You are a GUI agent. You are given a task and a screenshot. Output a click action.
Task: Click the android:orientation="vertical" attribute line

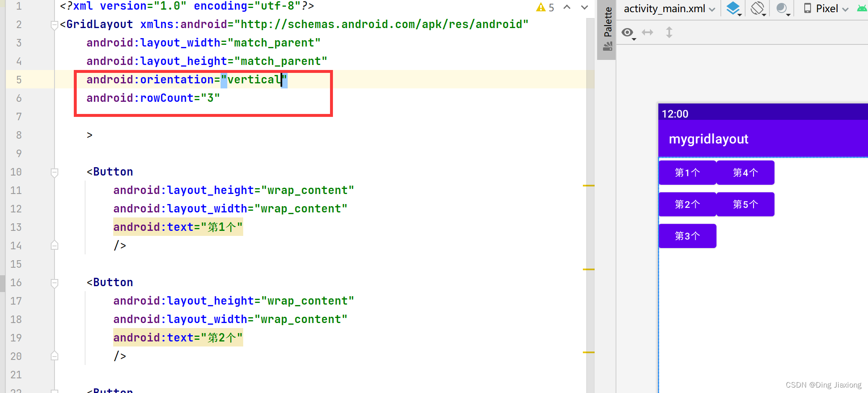(187, 80)
